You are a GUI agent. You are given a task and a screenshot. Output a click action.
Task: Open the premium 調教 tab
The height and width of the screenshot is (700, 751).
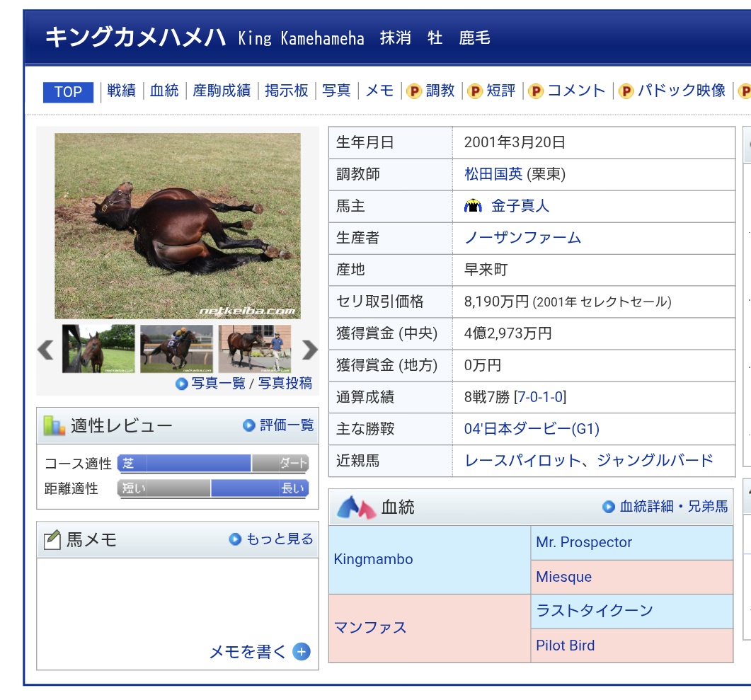coord(440,91)
